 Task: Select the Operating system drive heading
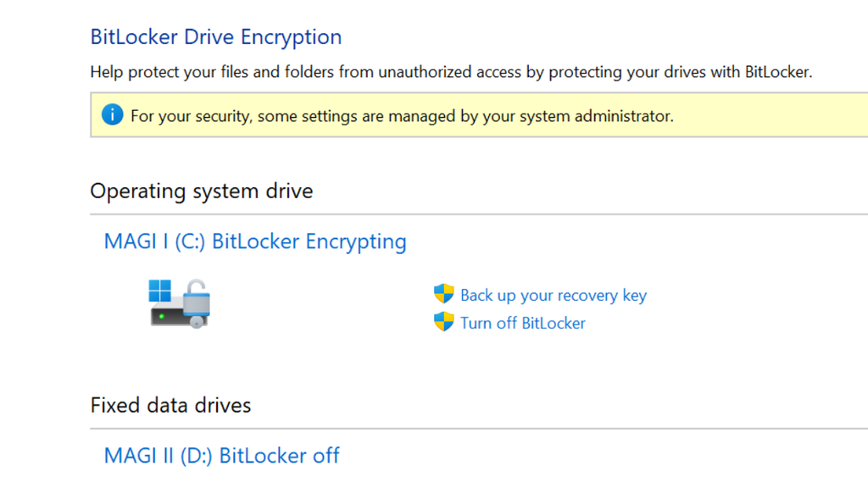(201, 191)
